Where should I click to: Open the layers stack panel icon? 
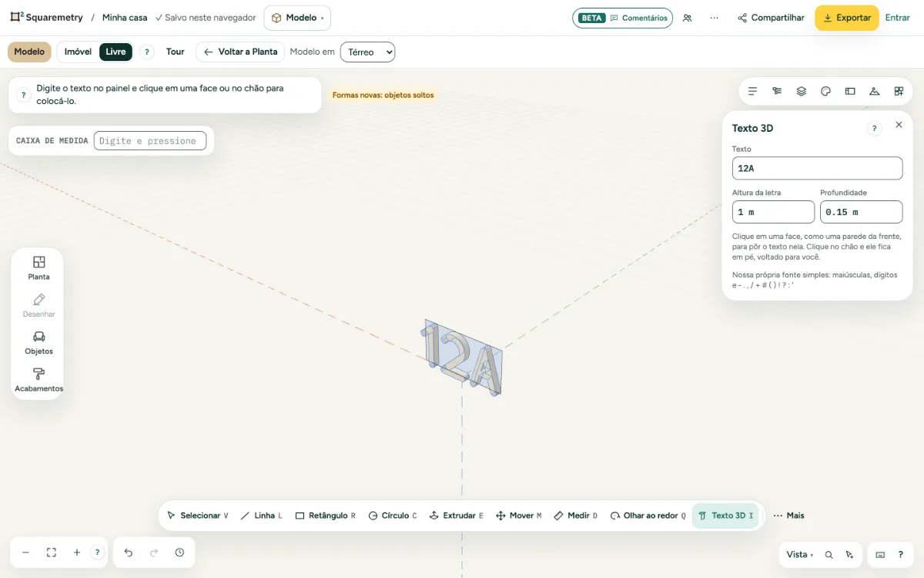pyautogui.click(x=802, y=91)
